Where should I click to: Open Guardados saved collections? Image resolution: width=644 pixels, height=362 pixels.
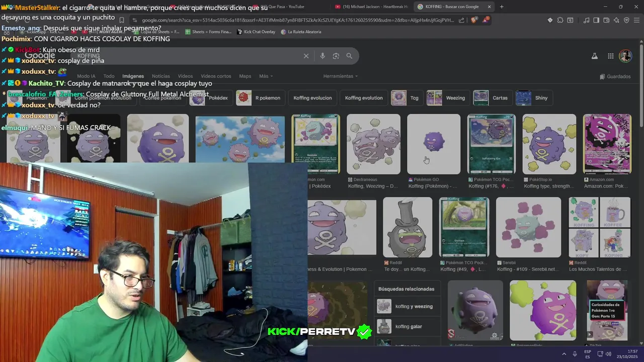click(x=615, y=76)
